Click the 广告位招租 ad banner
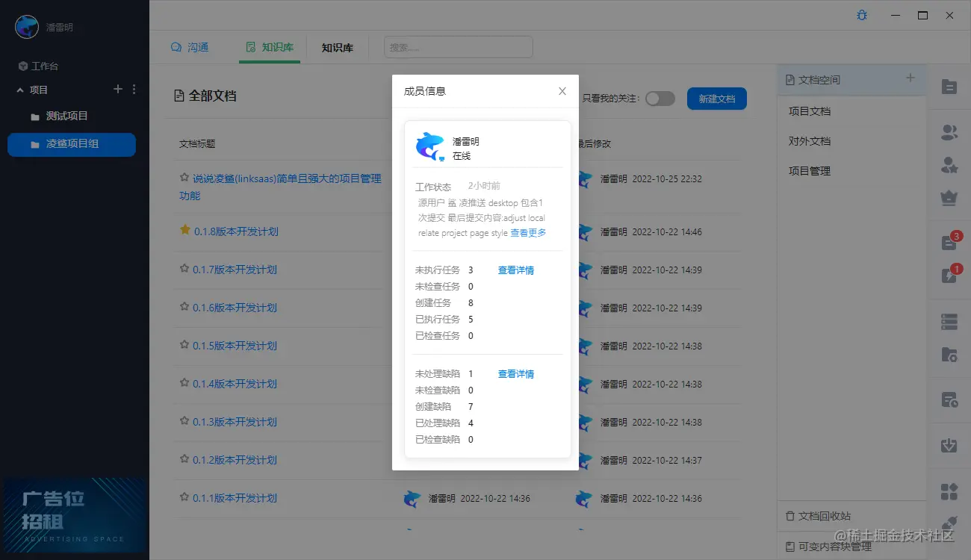 (74, 516)
